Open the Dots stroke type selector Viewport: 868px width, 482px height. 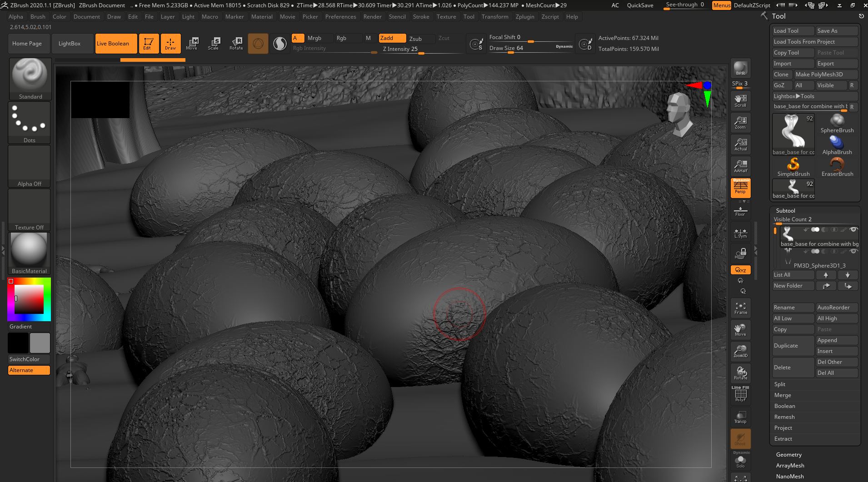coord(30,123)
